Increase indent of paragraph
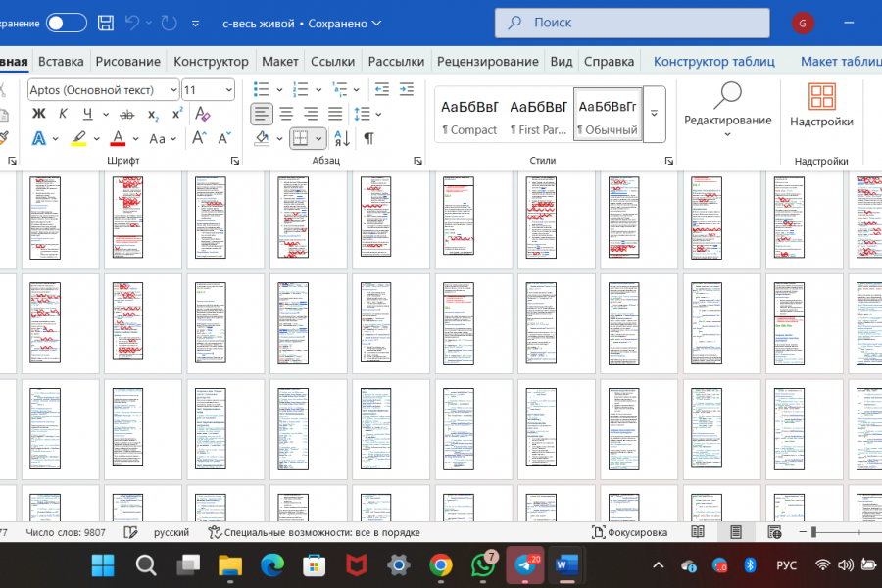This screenshot has width=882, height=588. click(x=407, y=89)
